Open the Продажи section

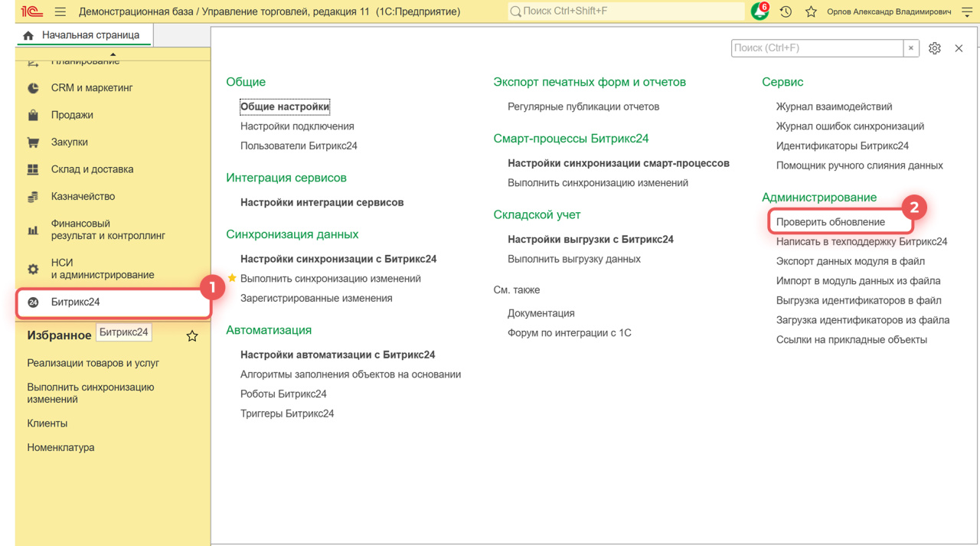click(x=72, y=115)
